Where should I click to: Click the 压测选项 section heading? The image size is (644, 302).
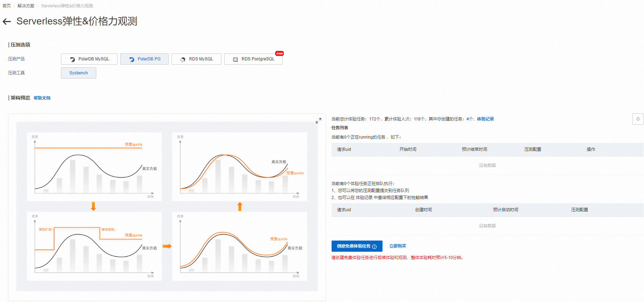click(20, 45)
